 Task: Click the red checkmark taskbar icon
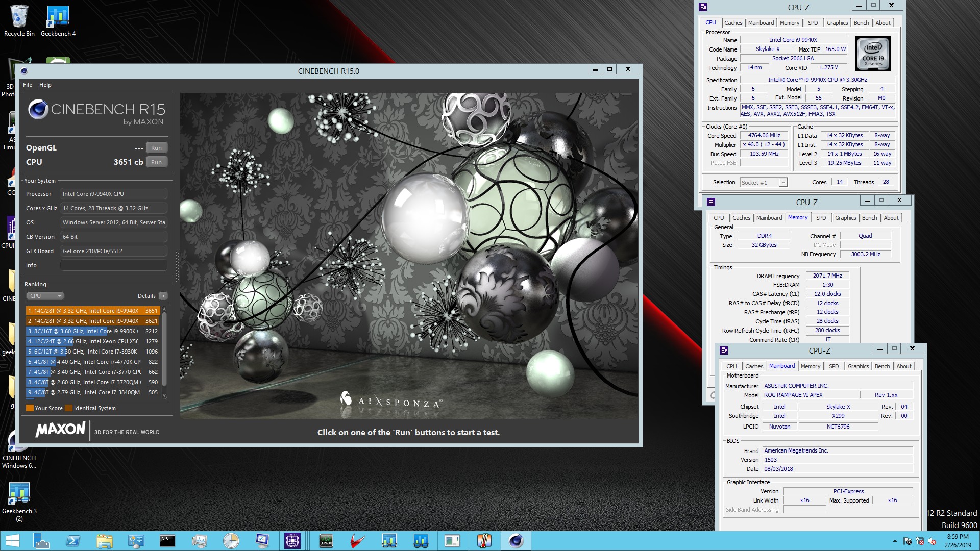tap(358, 541)
